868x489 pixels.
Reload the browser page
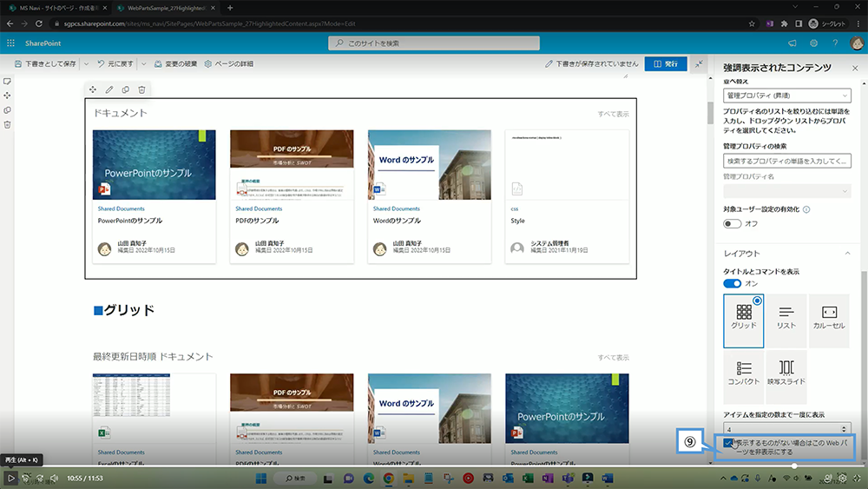pyautogui.click(x=39, y=23)
